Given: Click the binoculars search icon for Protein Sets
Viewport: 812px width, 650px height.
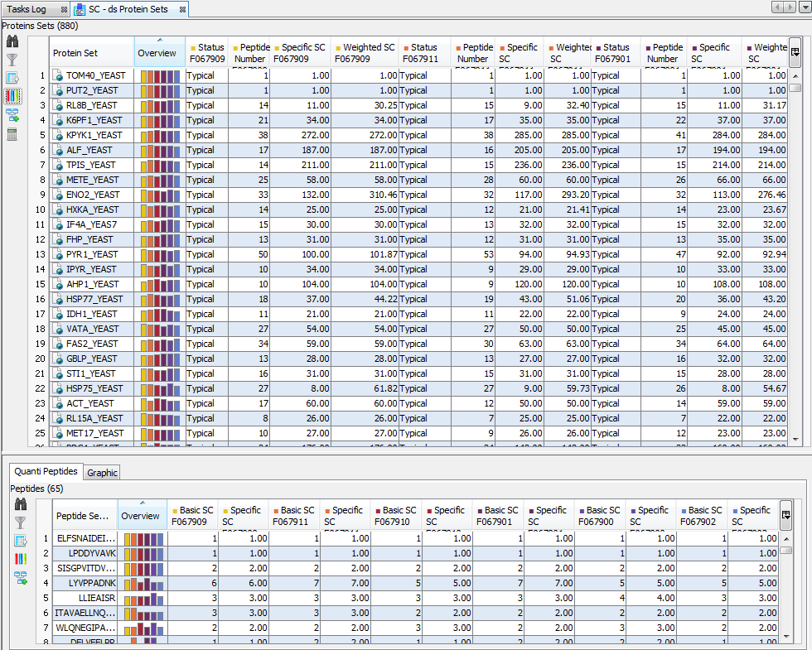Looking at the screenshot, I should pyautogui.click(x=12, y=42).
